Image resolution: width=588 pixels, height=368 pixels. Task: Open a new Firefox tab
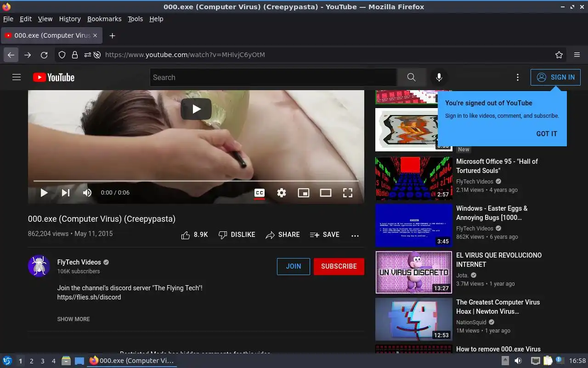pos(112,35)
